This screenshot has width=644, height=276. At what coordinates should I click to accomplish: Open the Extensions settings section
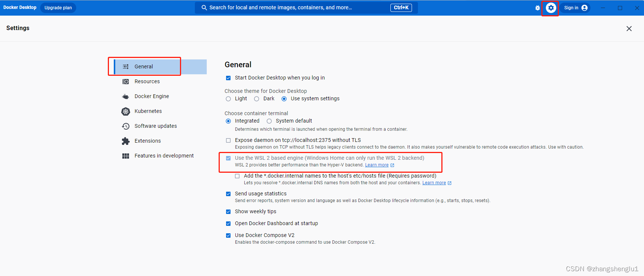(x=160, y=141)
